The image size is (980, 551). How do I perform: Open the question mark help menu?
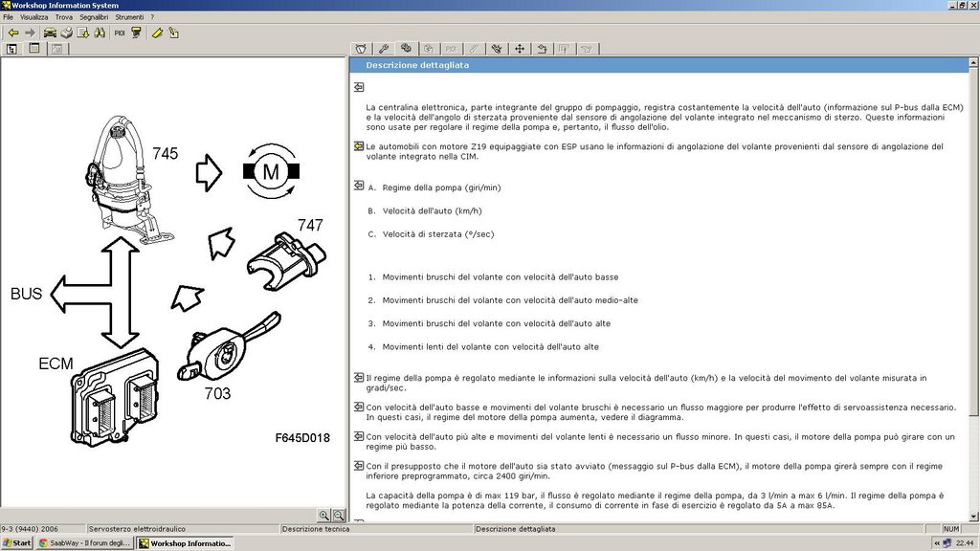tap(152, 17)
